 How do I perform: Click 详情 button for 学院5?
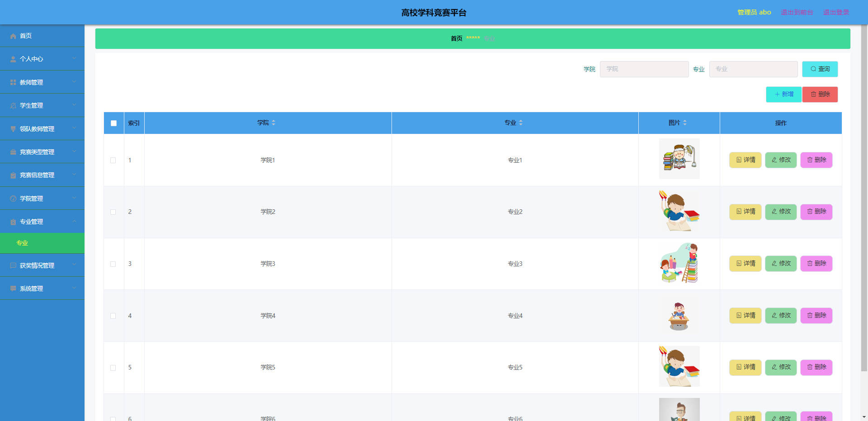coord(745,367)
